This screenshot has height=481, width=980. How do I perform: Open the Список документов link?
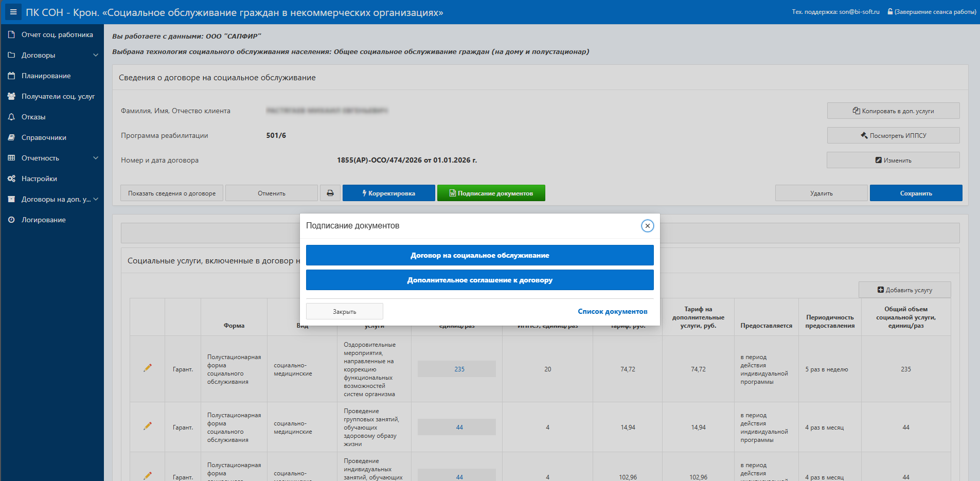point(612,311)
